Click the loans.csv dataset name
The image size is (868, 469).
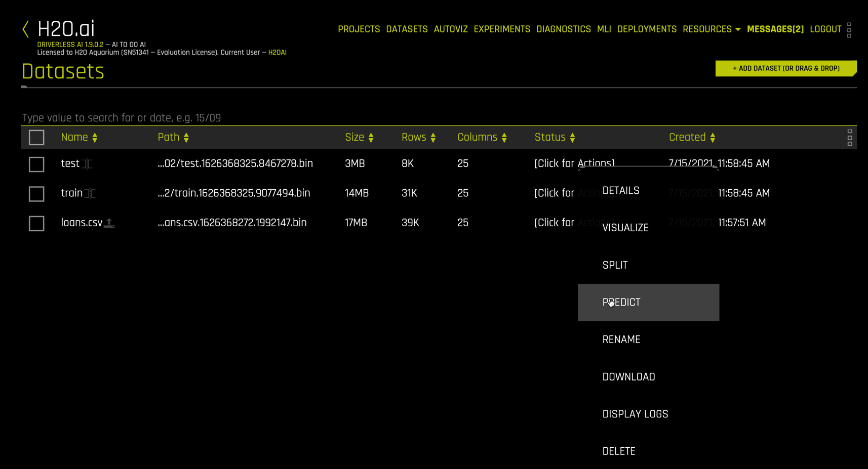point(82,223)
